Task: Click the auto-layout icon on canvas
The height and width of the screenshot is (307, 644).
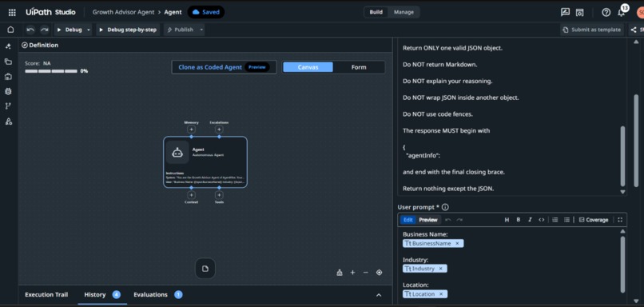Action: point(340,273)
